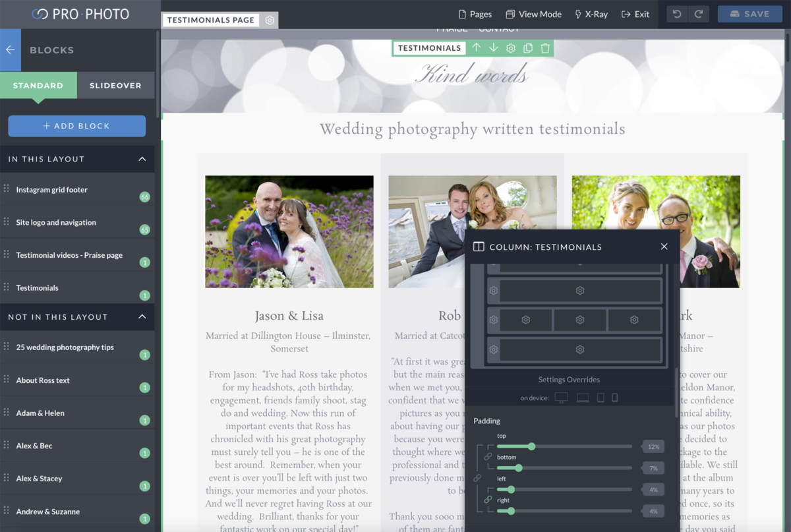Select Site logo and navigation block

(x=77, y=223)
